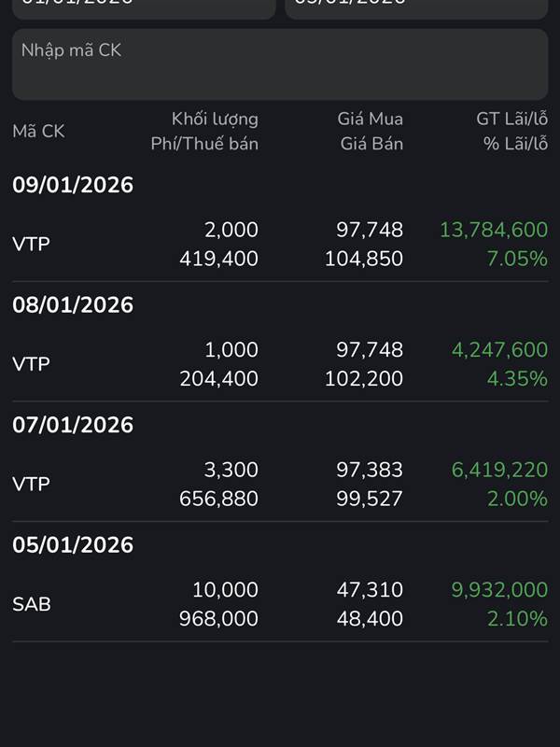Open the VTP entry with 7.05% profit

tap(31, 245)
